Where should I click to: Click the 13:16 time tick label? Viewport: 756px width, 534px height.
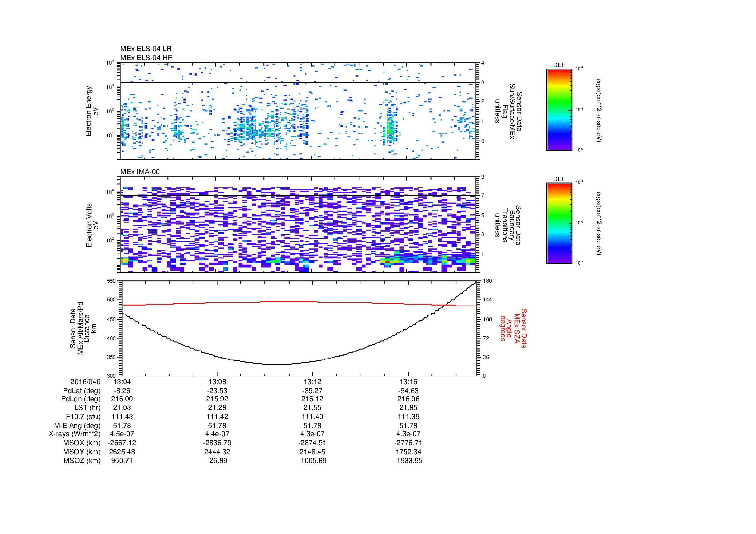(x=408, y=382)
